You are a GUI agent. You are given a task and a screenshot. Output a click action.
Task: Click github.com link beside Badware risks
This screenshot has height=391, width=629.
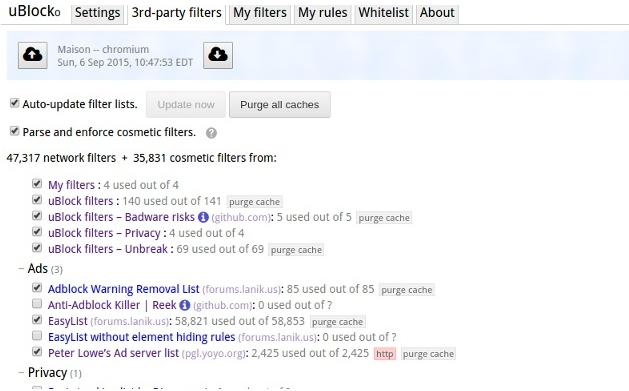(x=241, y=217)
